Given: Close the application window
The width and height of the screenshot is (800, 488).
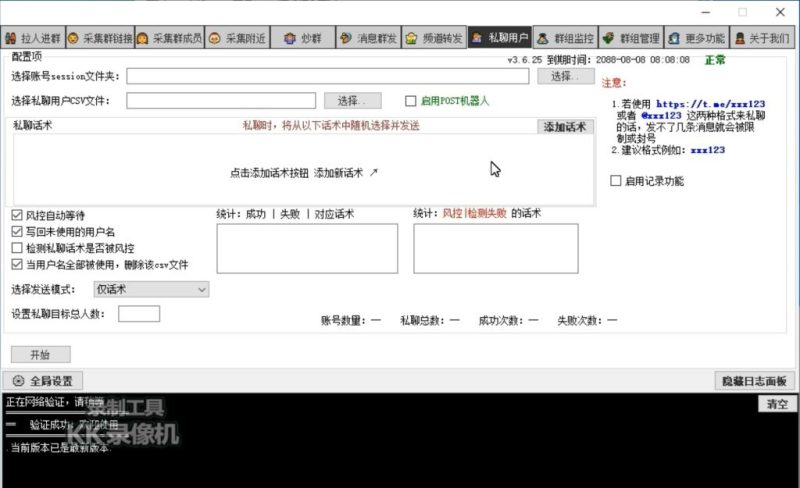Looking at the screenshot, I should (780, 12).
